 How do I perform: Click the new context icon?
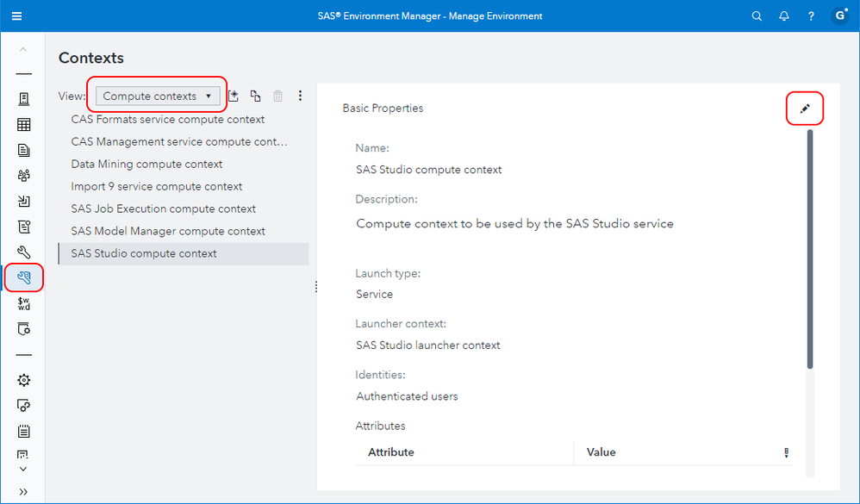coord(234,96)
